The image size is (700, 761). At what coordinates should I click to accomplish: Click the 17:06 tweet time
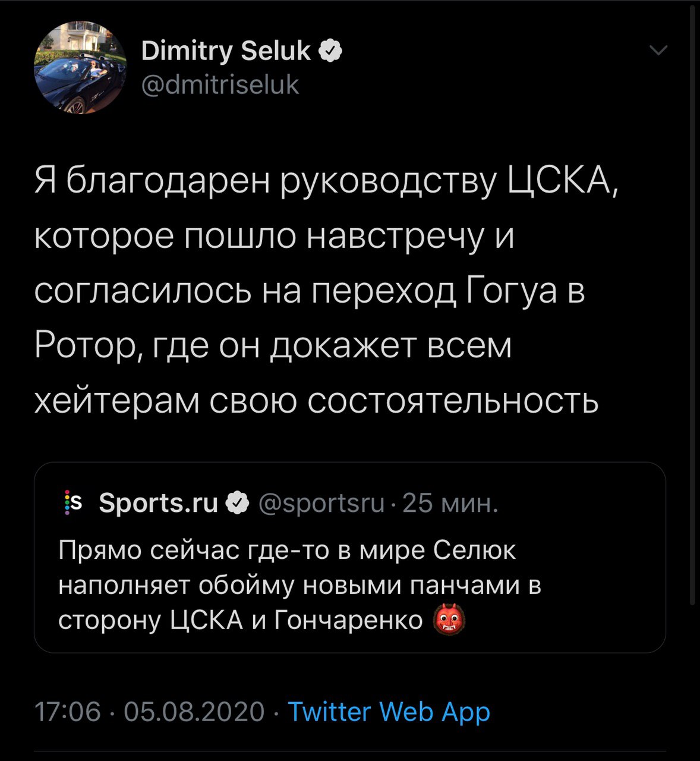click(68, 711)
